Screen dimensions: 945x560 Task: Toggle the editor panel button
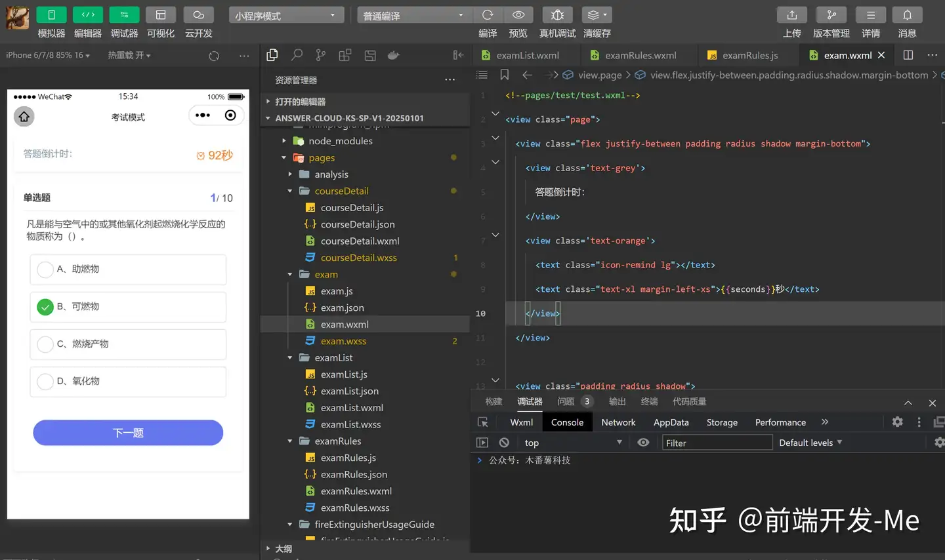pyautogui.click(x=88, y=14)
